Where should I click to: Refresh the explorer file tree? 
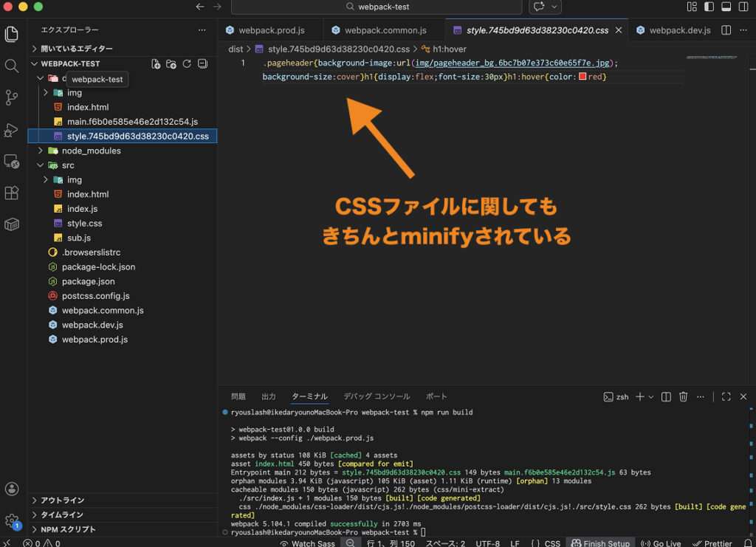click(187, 64)
